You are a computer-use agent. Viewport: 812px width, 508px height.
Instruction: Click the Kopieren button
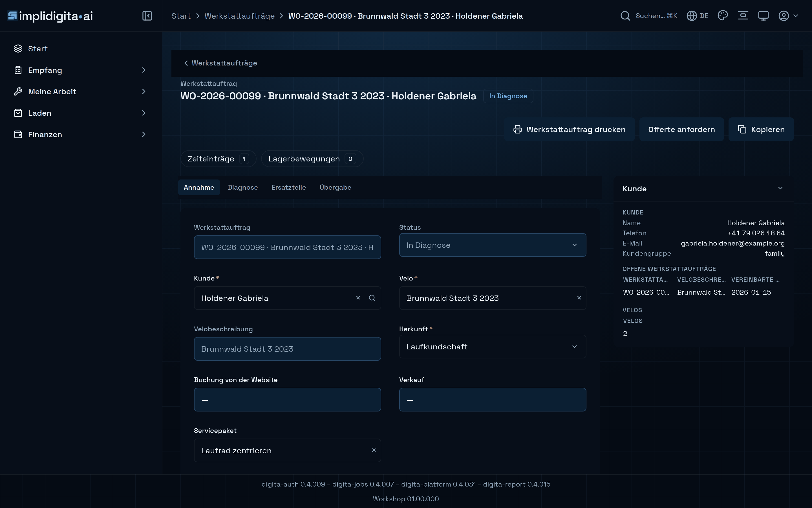pos(761,129)
